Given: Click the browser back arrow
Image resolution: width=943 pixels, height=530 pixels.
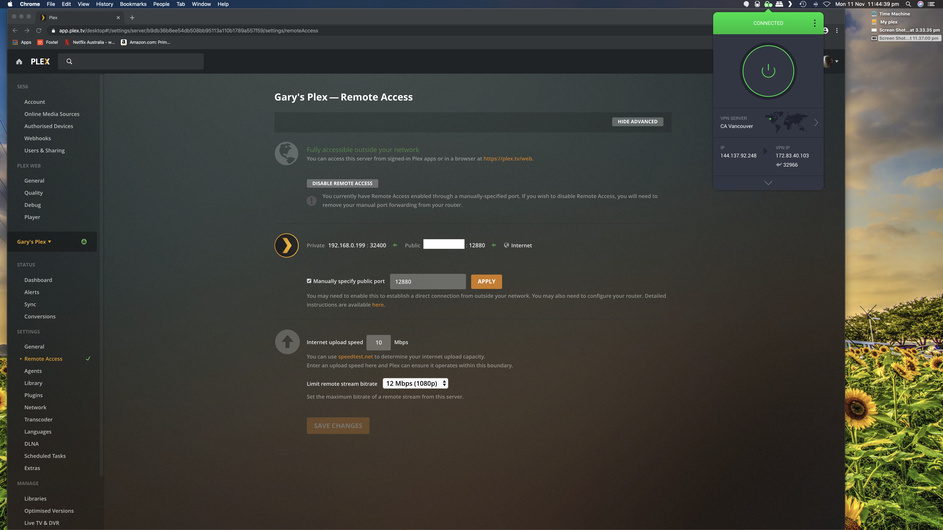Looking at the screenshot, I should 15,30.
